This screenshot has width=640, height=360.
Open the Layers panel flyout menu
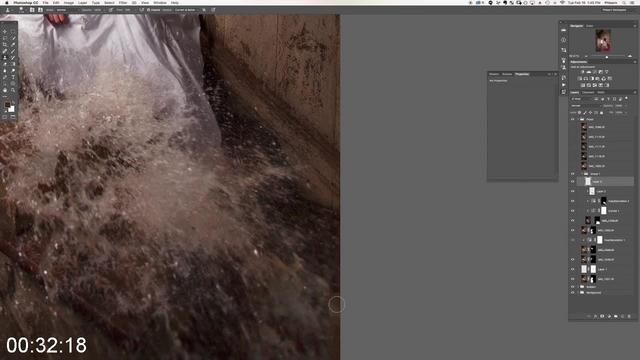(635, 92)
